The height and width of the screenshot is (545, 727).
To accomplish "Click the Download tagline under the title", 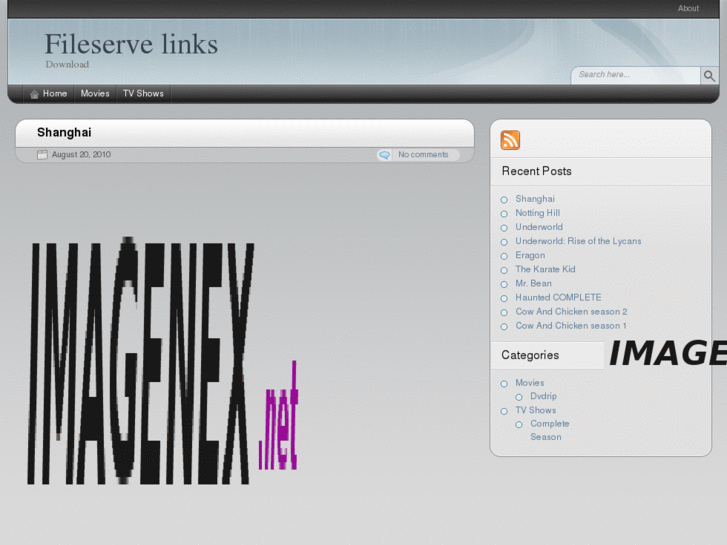I will pyautogui.click(x=67, y=64).
